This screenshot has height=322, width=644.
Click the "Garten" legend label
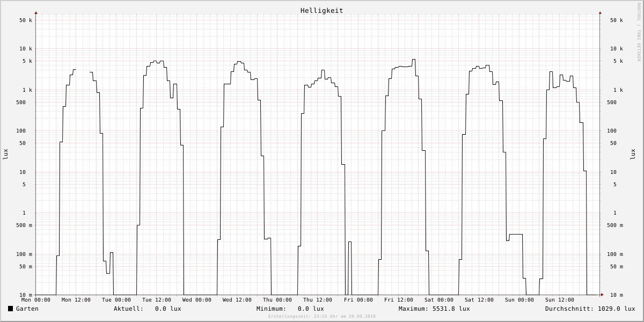coord(27,309)
